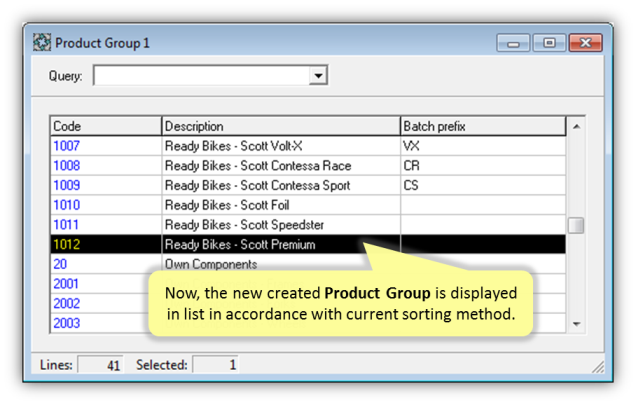
Task: Sort list by Code column header
Action: (x=106, y=126)
